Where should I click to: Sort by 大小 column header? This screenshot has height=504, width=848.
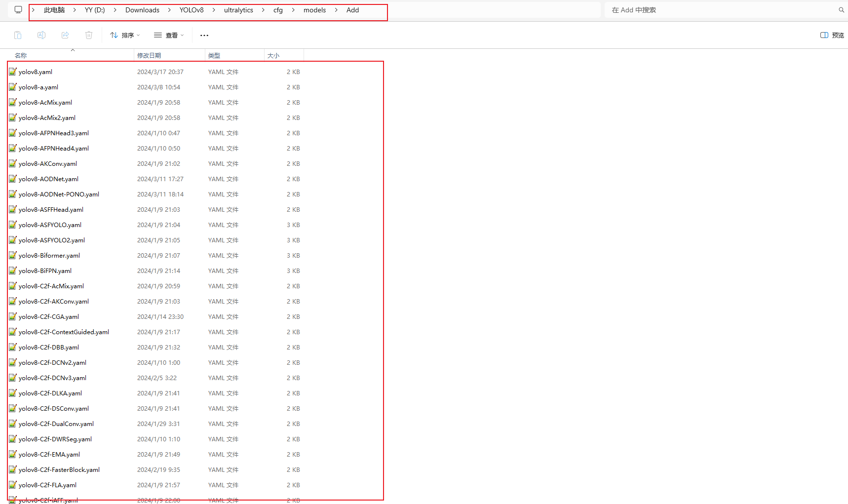click(273, 55)
